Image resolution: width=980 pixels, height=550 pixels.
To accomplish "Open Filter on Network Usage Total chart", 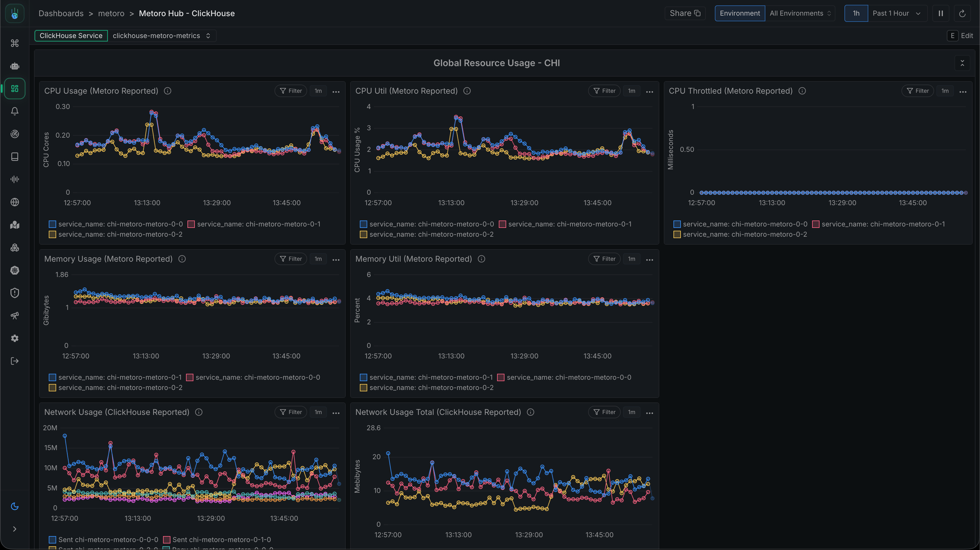I will coord(604,412).
